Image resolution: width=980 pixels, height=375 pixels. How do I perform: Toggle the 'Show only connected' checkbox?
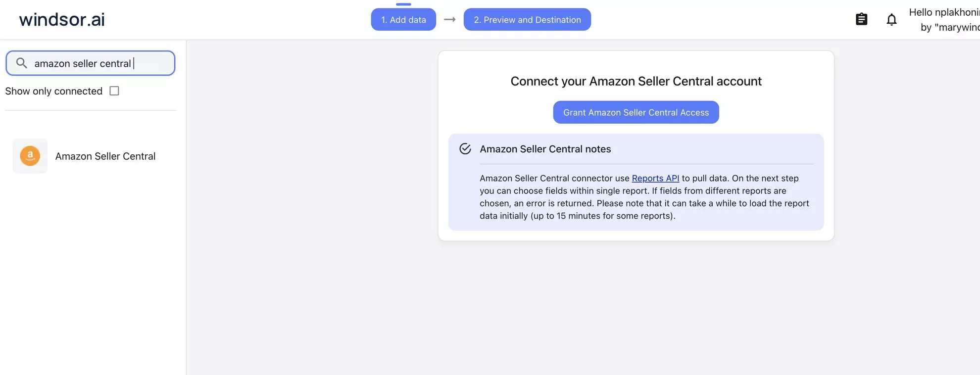[x=114, y=91]
